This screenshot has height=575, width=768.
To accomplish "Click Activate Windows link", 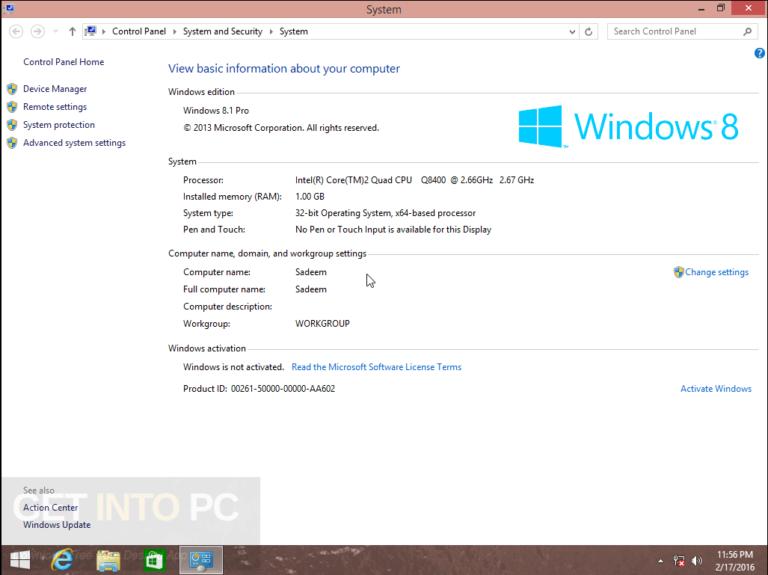I will 716,389.
